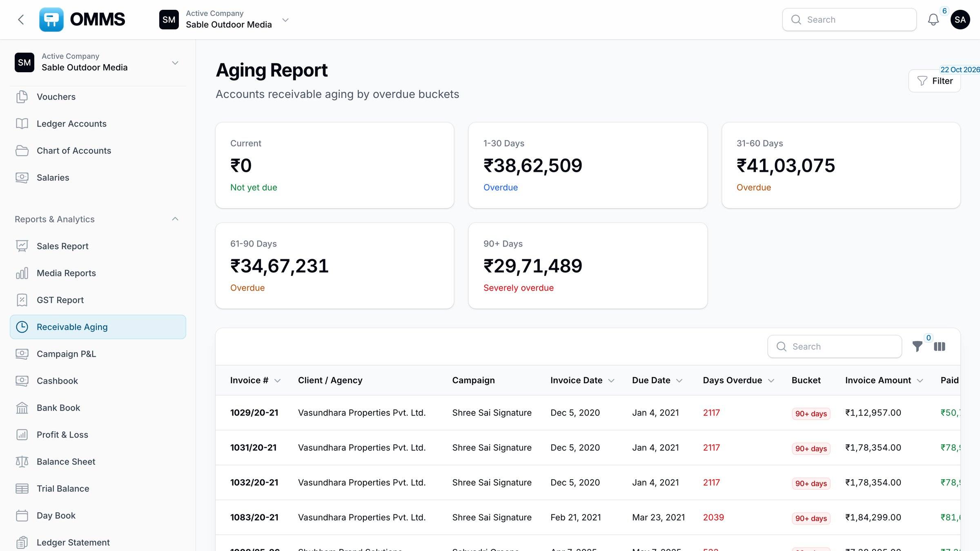Select the Receivable Aging item
980x551 pixels.
click(98, 327)
